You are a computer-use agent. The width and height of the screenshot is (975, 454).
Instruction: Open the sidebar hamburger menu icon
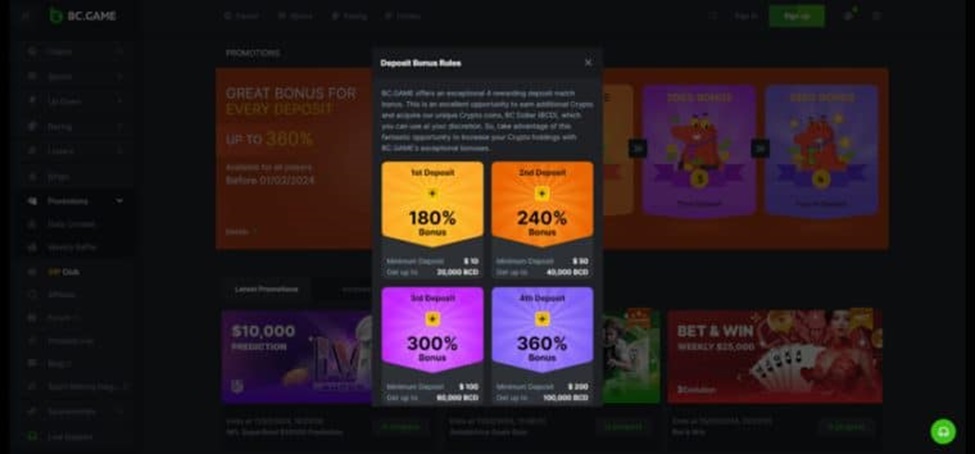[x=25, y=16]
